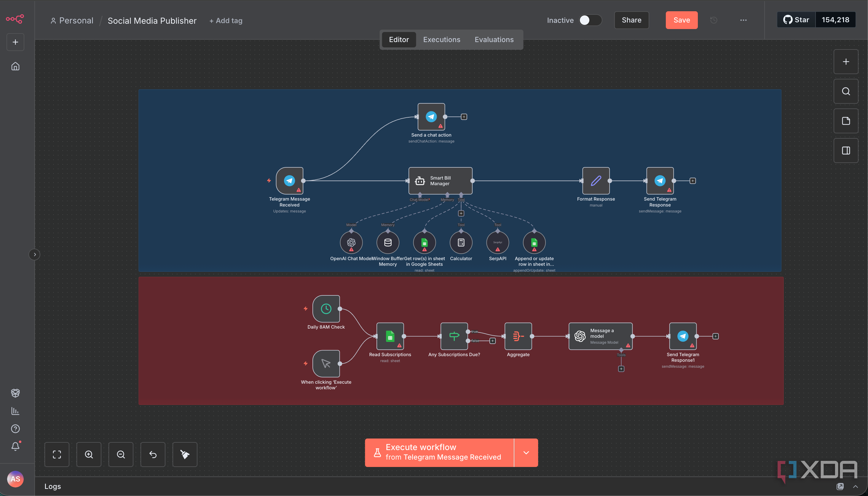Switch to the Editor tab

tap(399, 39)
